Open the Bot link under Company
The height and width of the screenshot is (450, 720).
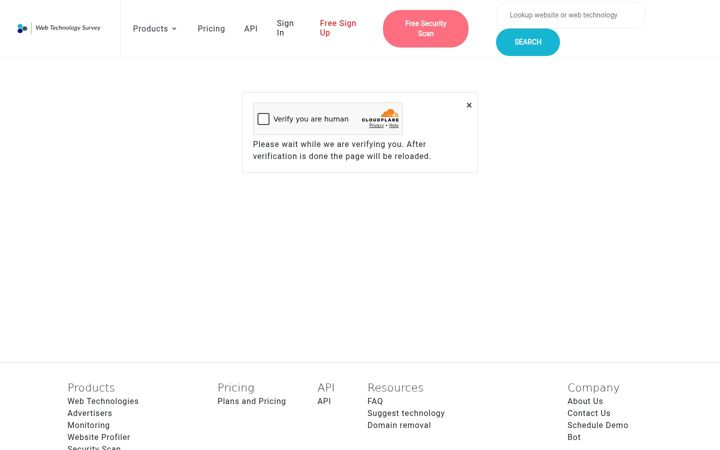click(x=574, y=437)
